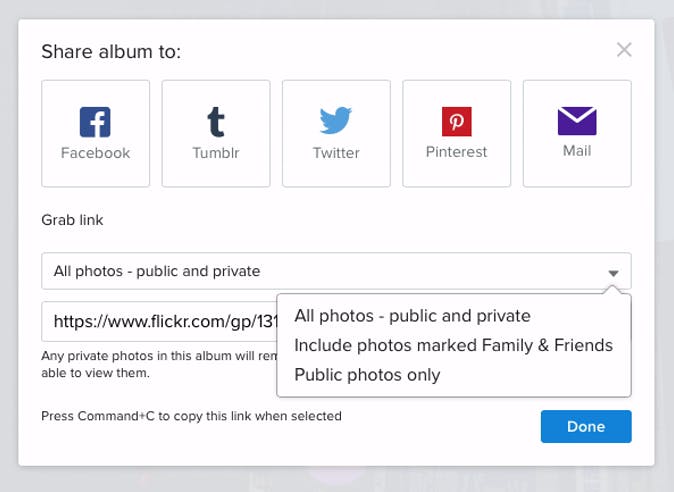
Task: Click the Twitter bird icon
Action: 336,122
